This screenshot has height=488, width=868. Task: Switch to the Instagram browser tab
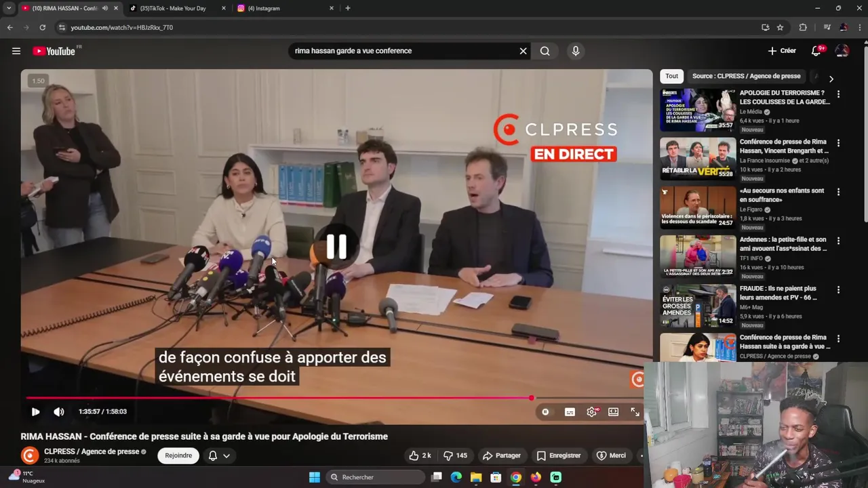[285, 8]
